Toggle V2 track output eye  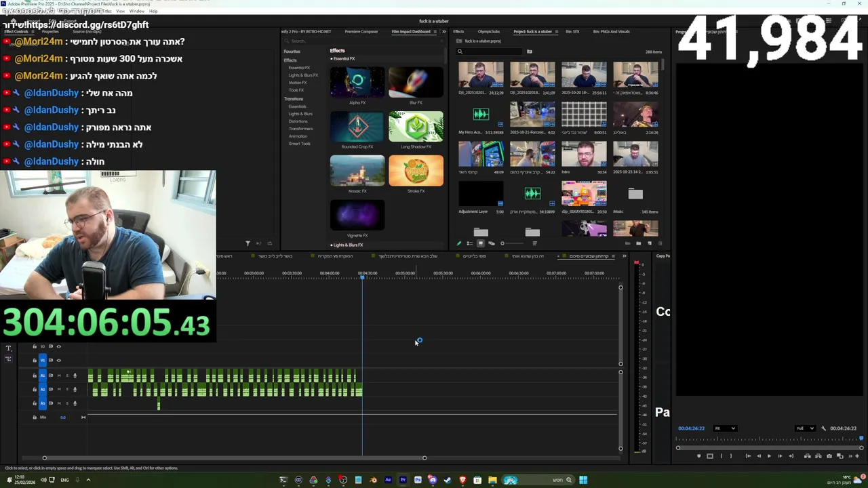[58, 346]
